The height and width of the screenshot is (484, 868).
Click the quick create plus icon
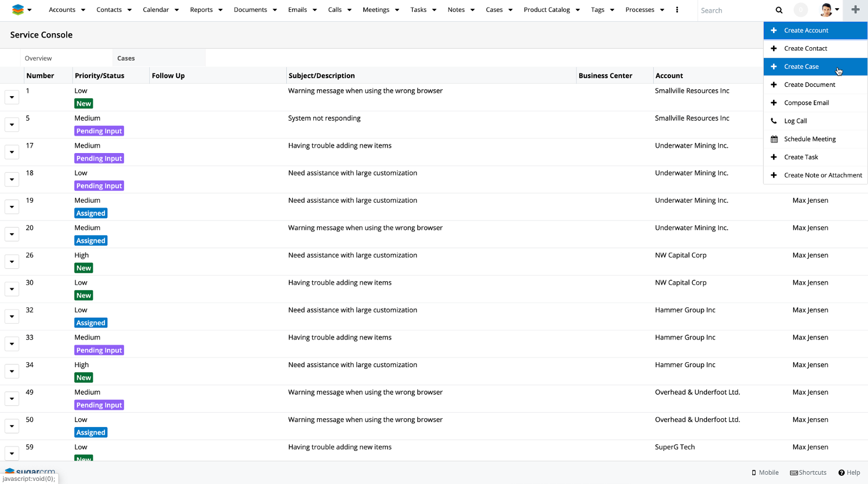pyautogui.click(x=855, y=10)
